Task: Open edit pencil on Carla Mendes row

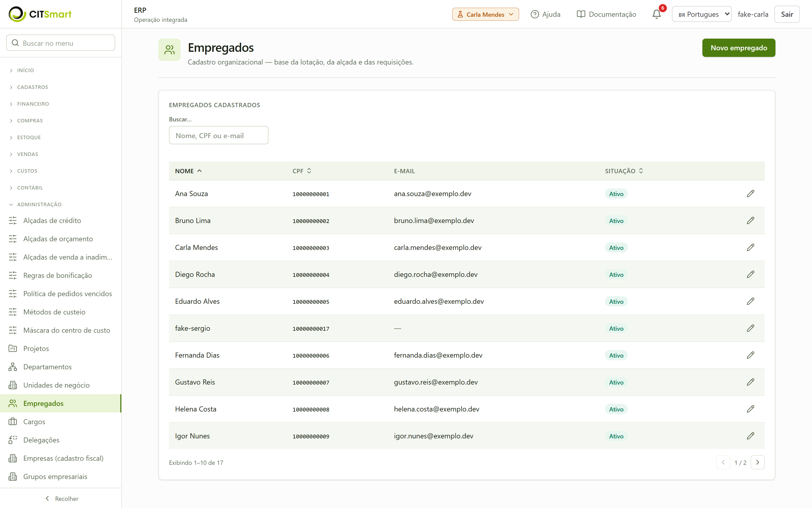Action: coord(750,247)
